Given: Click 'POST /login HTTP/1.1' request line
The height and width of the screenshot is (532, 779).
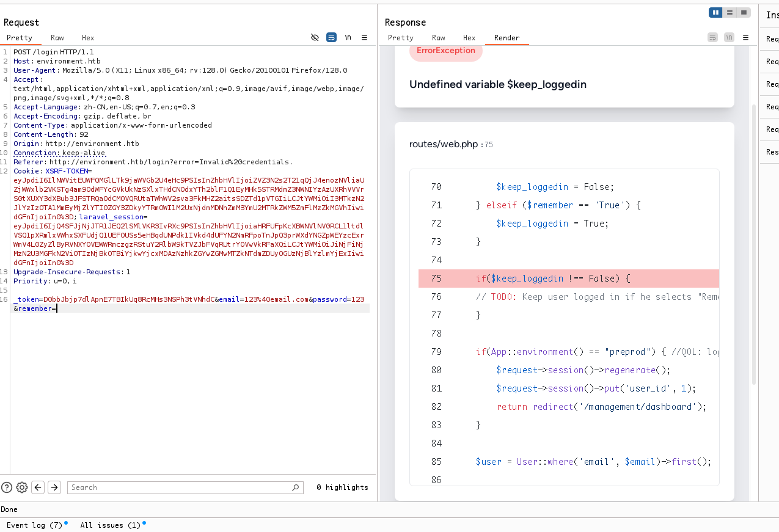Looking at the screenshot, I should (x=54, y=52).
